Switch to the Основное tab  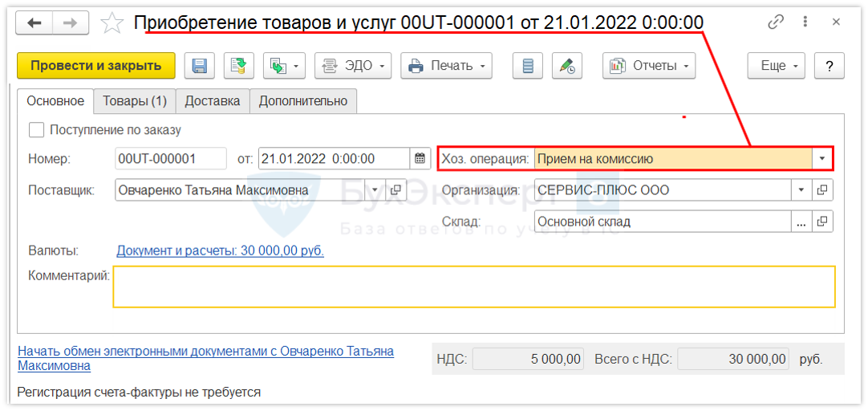55,101
